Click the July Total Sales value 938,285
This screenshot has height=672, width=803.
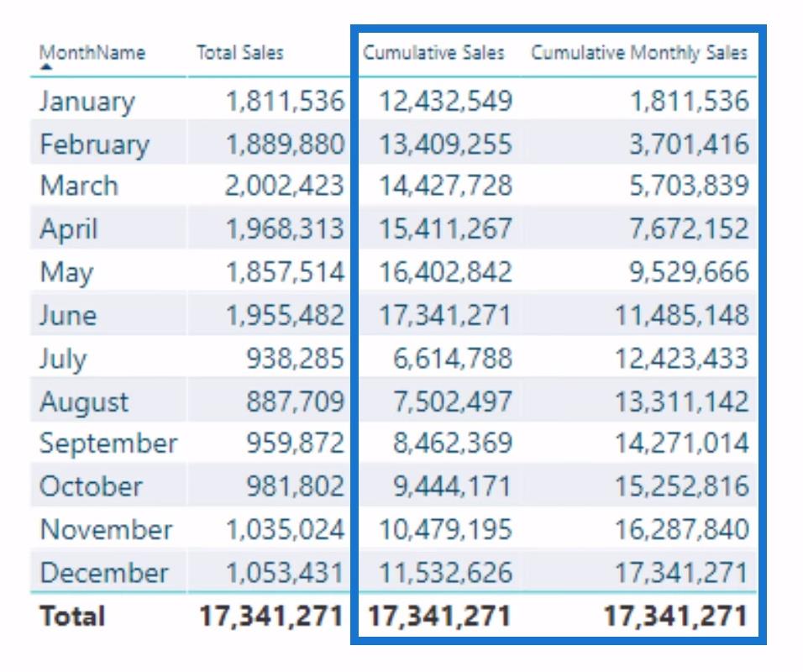(296, 359)
